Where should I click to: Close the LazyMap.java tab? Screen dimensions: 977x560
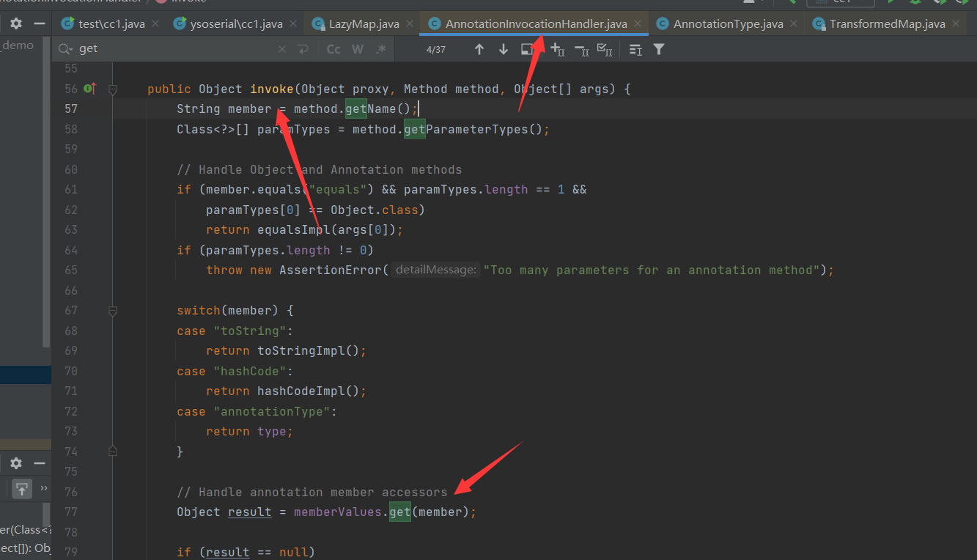point(410,24)
